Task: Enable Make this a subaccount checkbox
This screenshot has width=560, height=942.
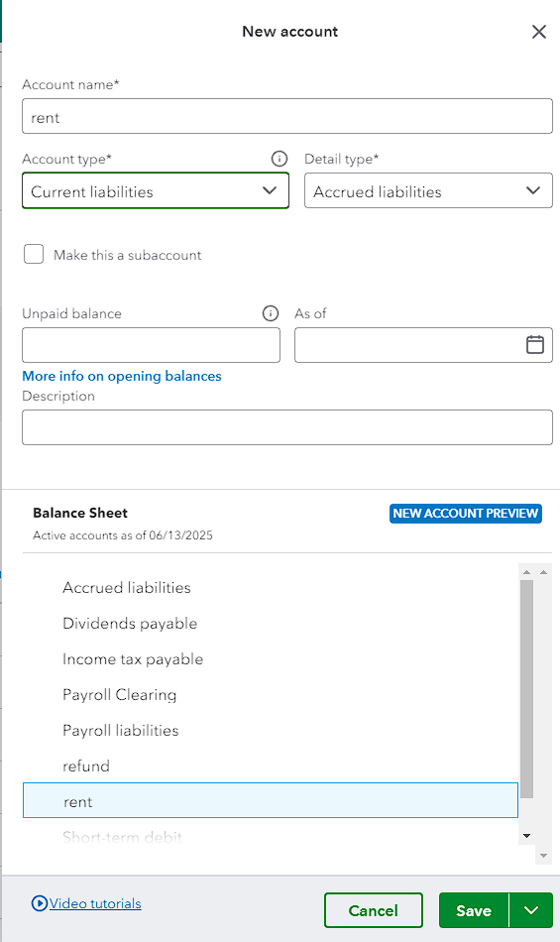Action: [34, 254]
